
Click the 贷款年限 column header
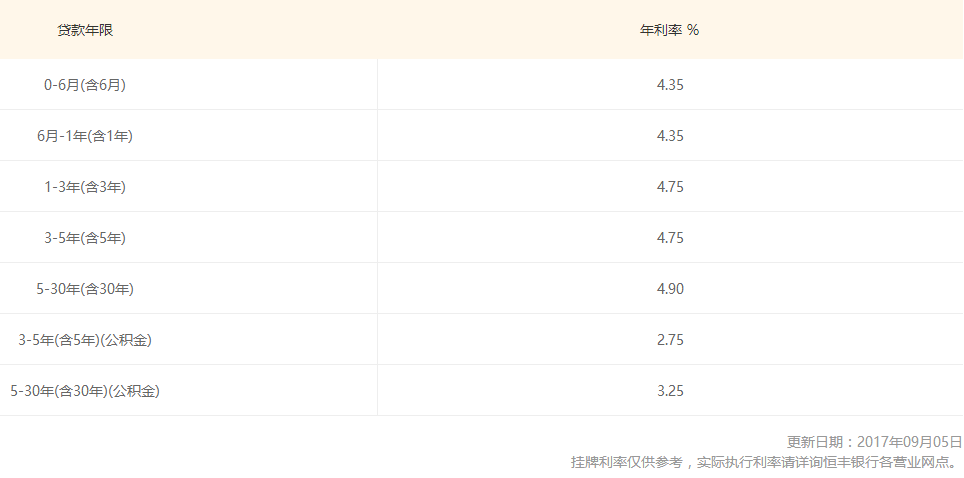pyautogui.click(x=85, y=30)
